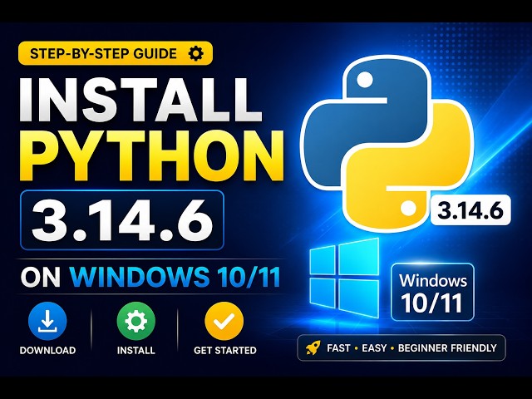The image size is (532, 399).
Task: Click the small white 3.14.6 version tag
Action: [x=470, y=210]
